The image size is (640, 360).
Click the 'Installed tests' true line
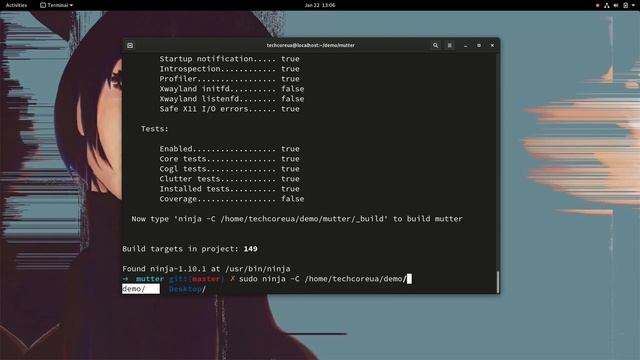229,189
